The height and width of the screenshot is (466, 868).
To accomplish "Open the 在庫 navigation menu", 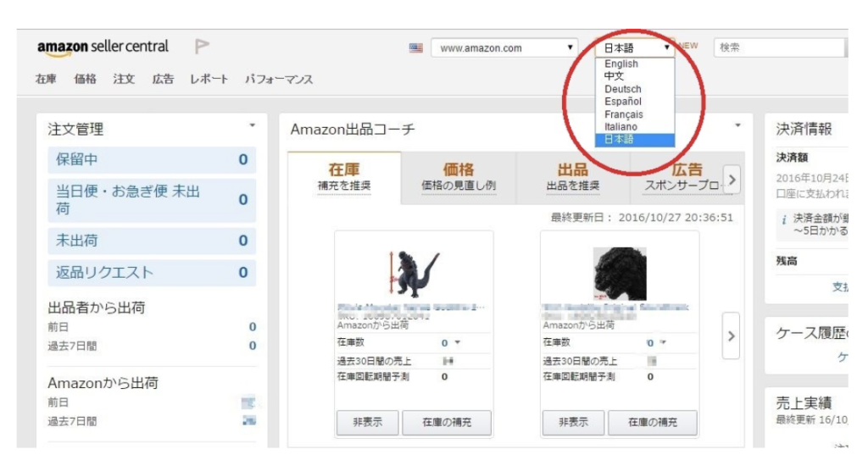I will (46, 79).
